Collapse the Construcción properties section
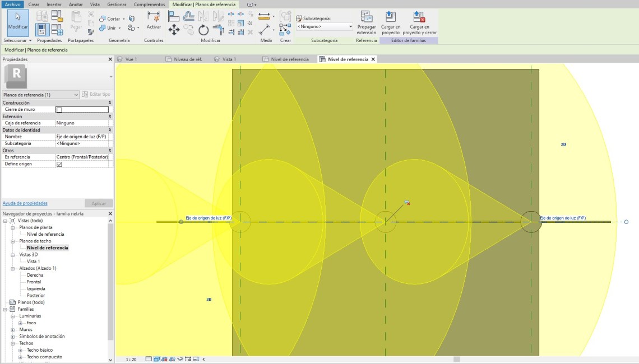Image resolution: width=639 pixels, height=364 pixels. pos(109,103)
